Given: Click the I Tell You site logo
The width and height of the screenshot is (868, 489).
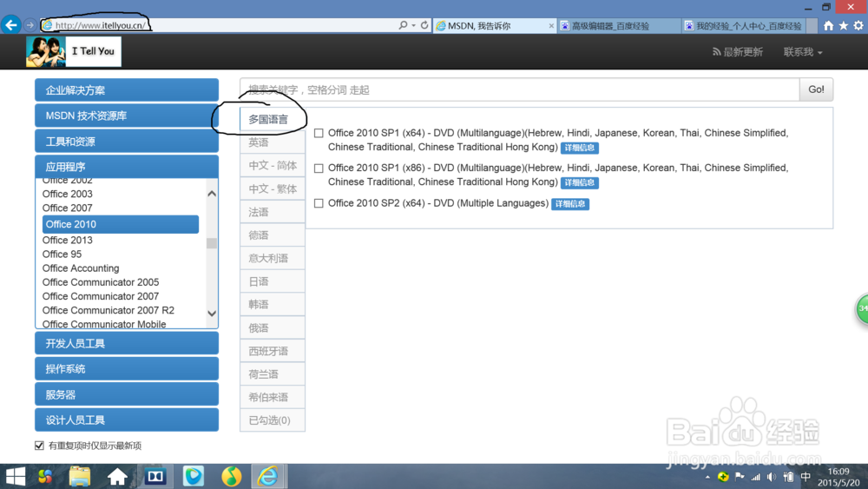Looking at the screenshot, I should 74,51.
